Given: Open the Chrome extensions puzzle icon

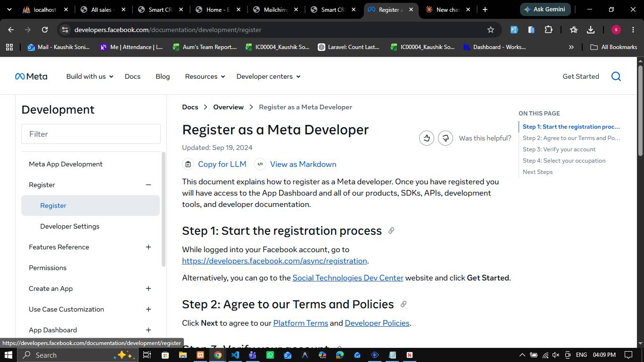Looking at the screenshot, I should click(x=548, y=30).
